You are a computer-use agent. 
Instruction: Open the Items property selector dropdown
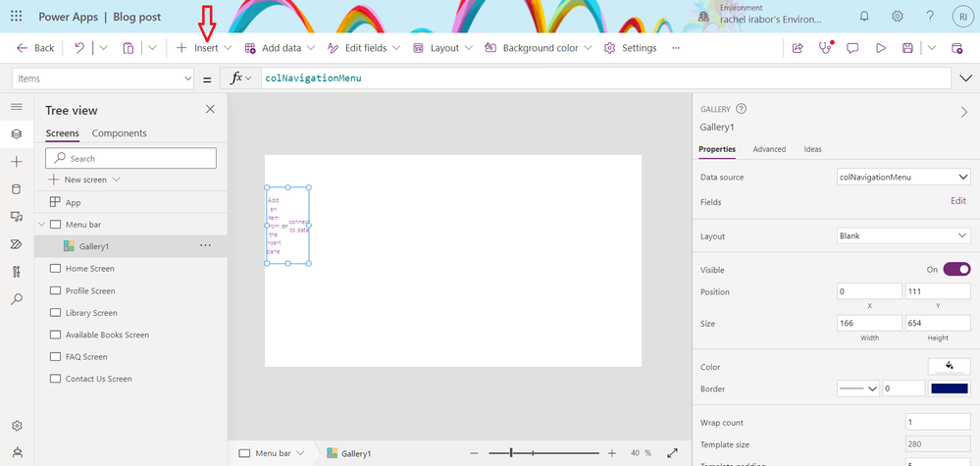click(x=103, y=78)
